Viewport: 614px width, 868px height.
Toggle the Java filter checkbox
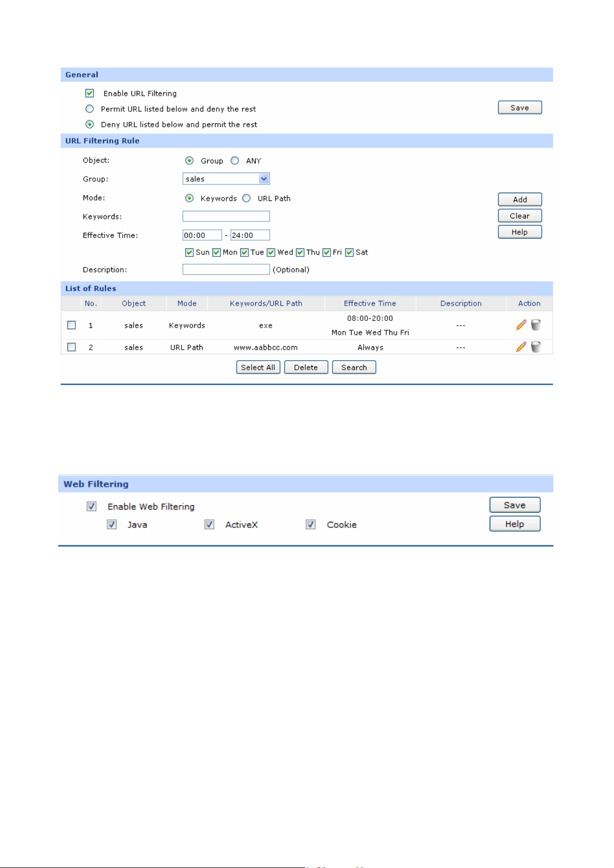tap(111, 524)
